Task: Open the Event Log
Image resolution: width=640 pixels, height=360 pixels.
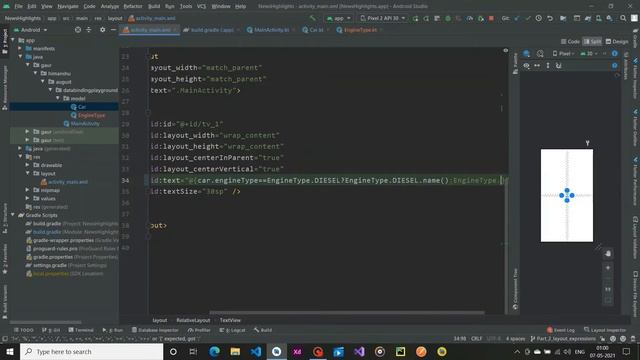Action: click(560, 330)
